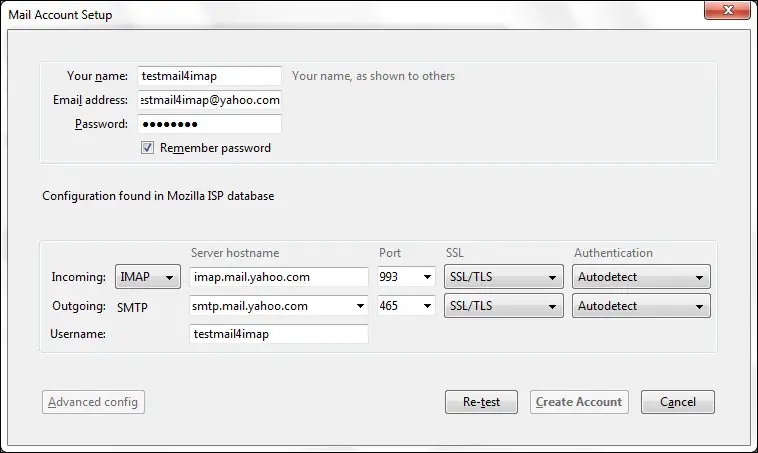
Task: Click into the Email address field
Action: pyautogui.click(x=209, y=100)
